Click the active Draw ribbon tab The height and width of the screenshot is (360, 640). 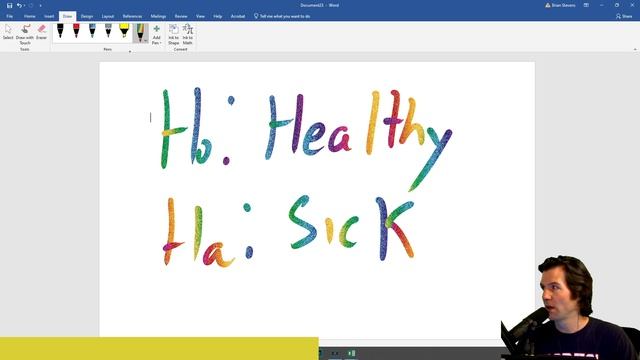(x=67, y=16)
